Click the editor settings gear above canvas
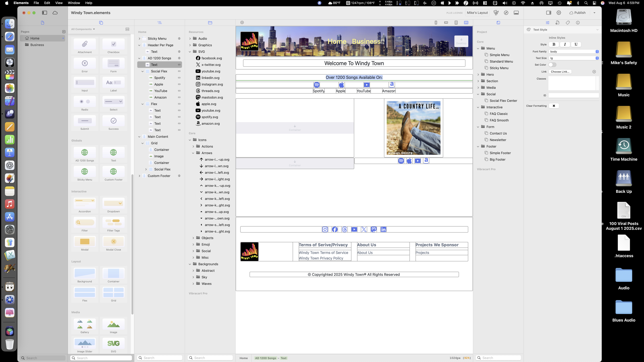Screen dimensions: 644x362 [242, 22]
